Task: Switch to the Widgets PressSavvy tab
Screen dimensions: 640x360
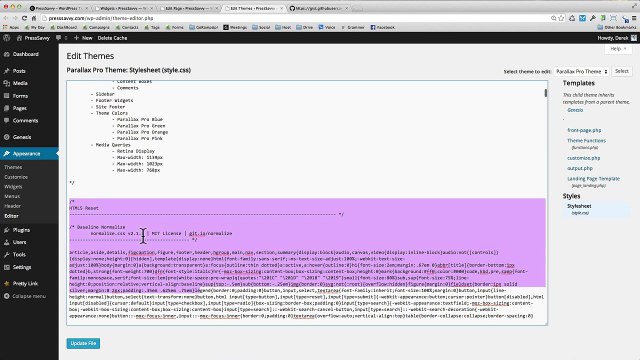Action: pos(123,8)
